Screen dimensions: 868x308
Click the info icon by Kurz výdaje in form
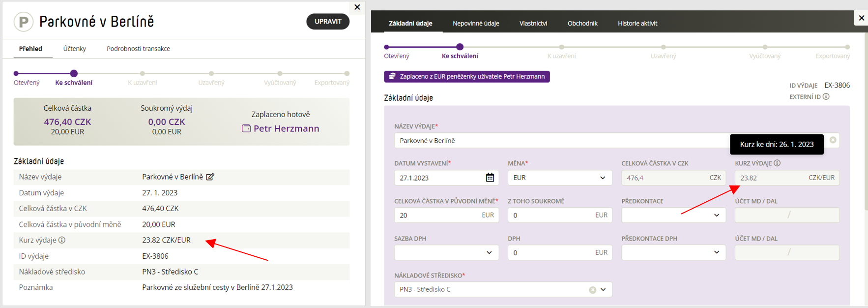tap(777, 163)
